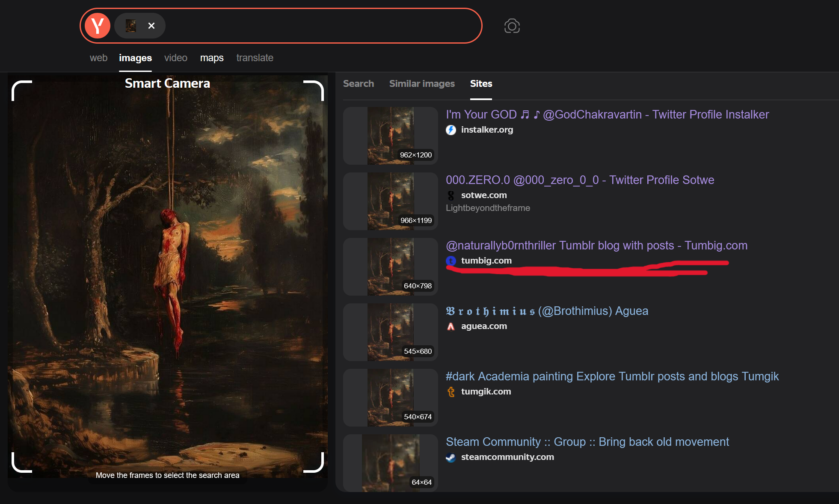Viewport: 839px width, 504px height.
Task: Remove the uploaded image chip with X
Action: pyautogui.click(x=151, y=26)
